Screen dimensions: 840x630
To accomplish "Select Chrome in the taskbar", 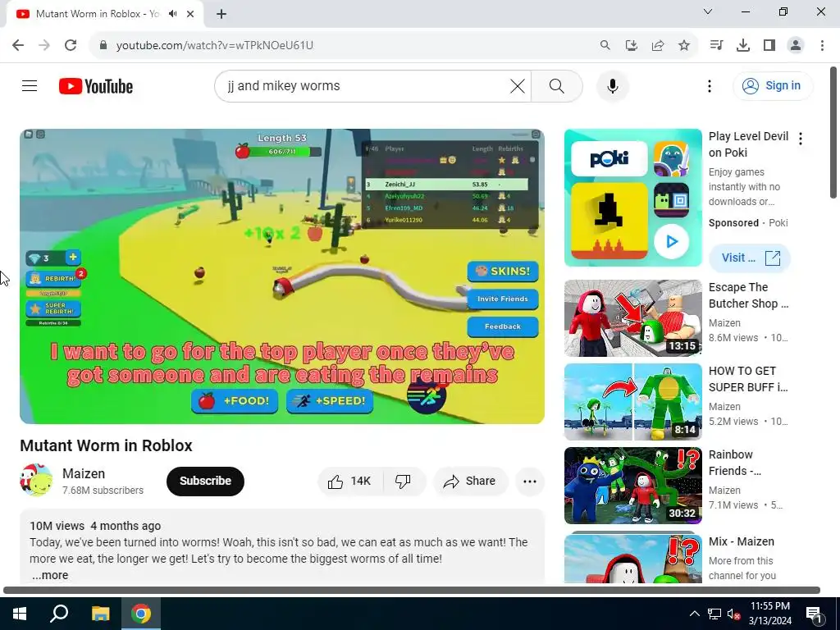I will (141, 614).
